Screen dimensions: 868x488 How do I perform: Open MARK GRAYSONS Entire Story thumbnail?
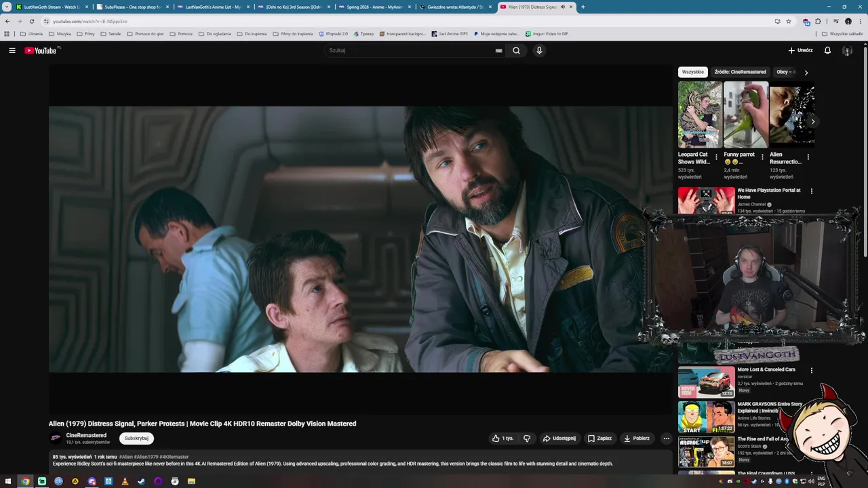[x=706, y=417]
